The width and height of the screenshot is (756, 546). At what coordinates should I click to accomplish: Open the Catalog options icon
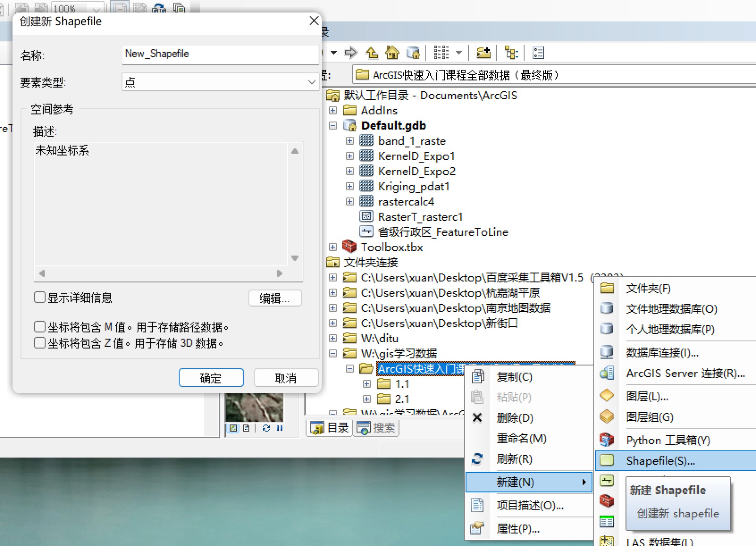point(538,53)
